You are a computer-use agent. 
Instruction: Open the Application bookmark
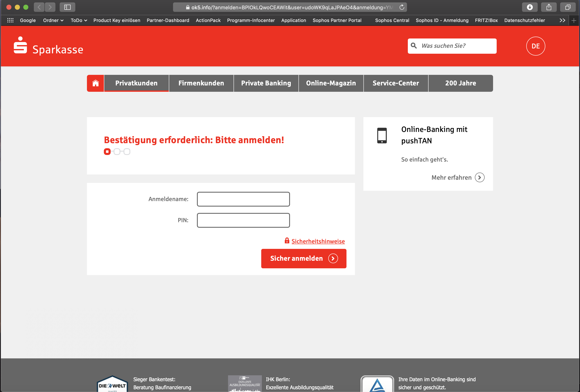click(x=294, y=20)
